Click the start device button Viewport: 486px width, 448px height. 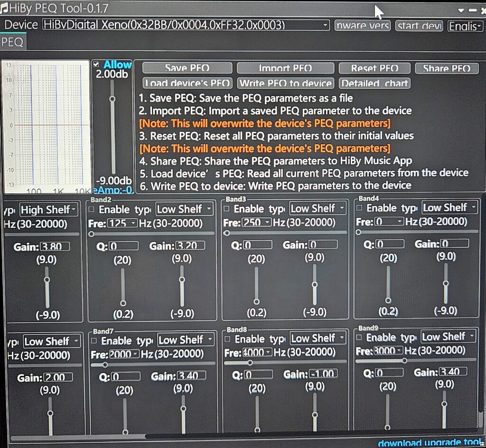pyautogui.click(x=420, y=26)
